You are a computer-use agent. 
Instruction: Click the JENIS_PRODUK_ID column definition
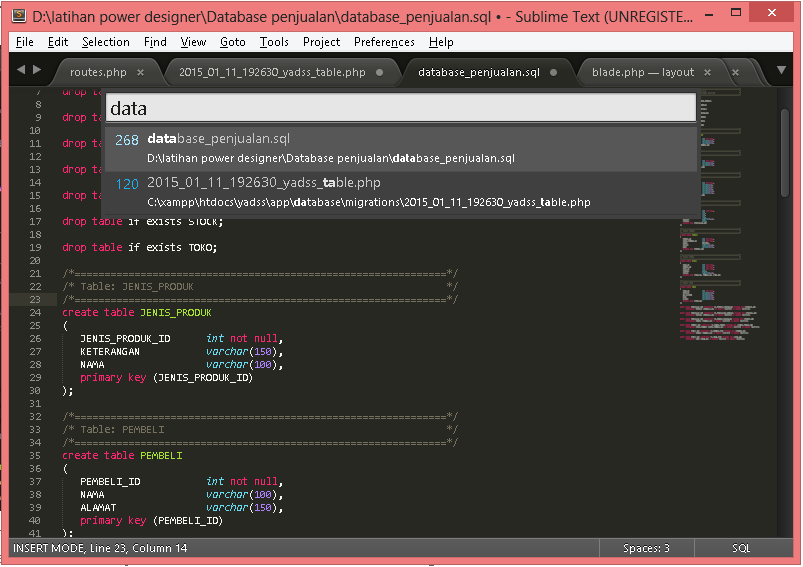pyautogui.click(x=181, y=339)
